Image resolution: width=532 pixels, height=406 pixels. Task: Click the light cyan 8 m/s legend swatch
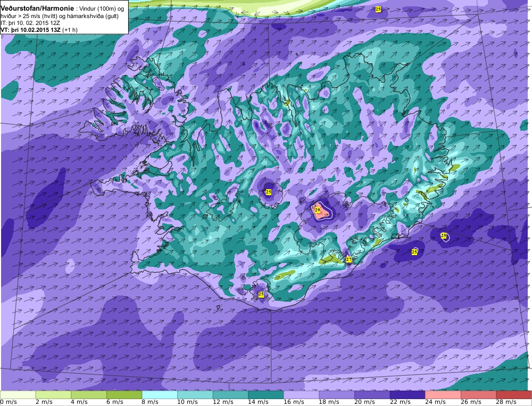coord(160,395)
